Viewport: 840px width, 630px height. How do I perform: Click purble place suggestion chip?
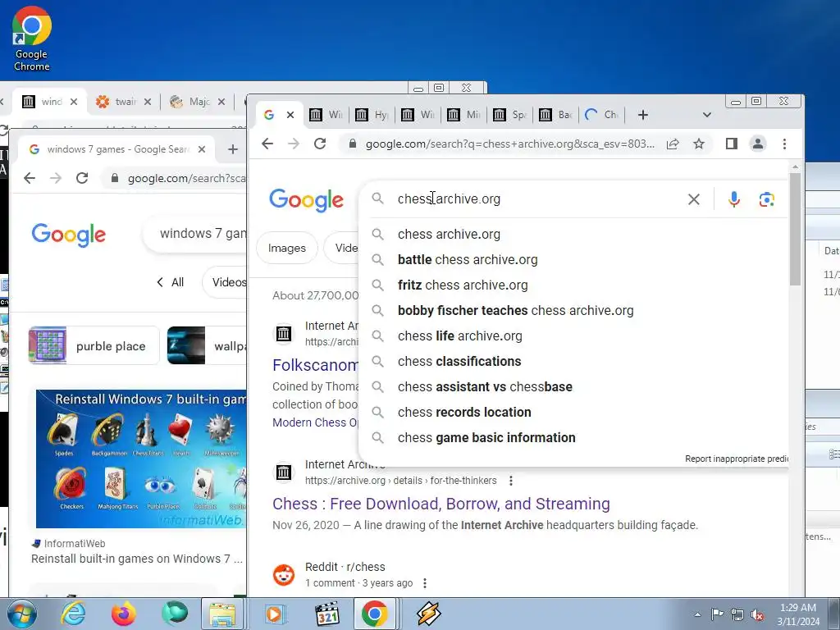[x=94, y=346]
